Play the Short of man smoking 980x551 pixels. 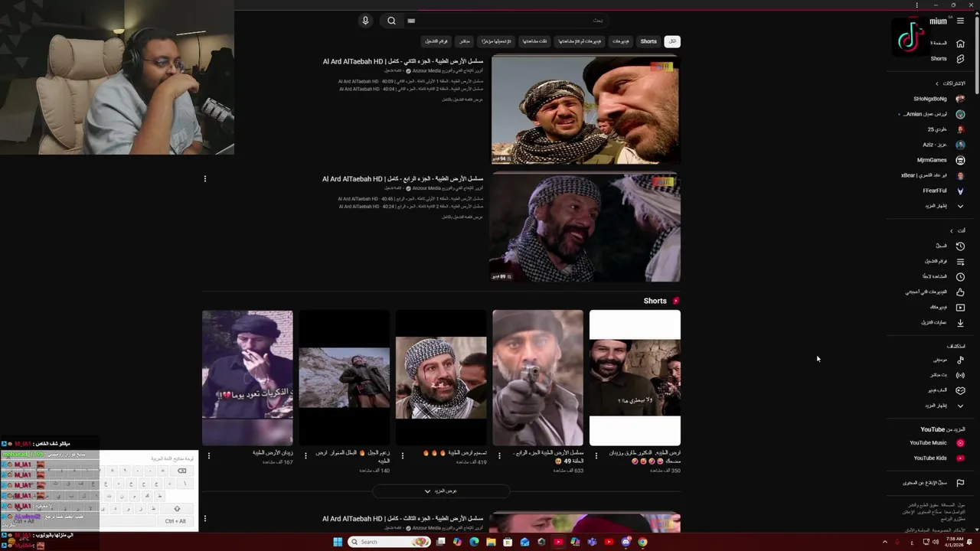click(x=247, y=377)
